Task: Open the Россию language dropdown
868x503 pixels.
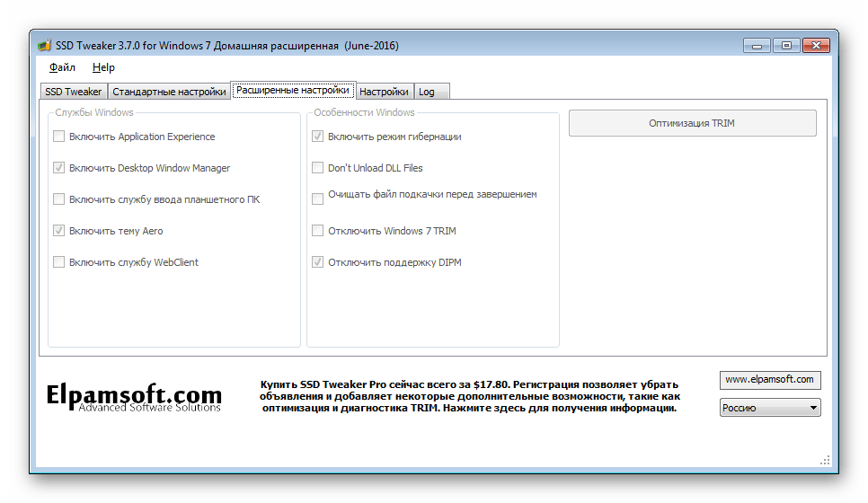Action: coord(769,408)
